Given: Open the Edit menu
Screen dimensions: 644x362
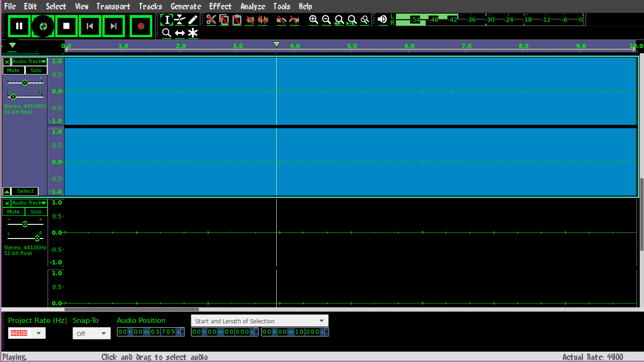Looking at the screenshot, I should (30, 6).
